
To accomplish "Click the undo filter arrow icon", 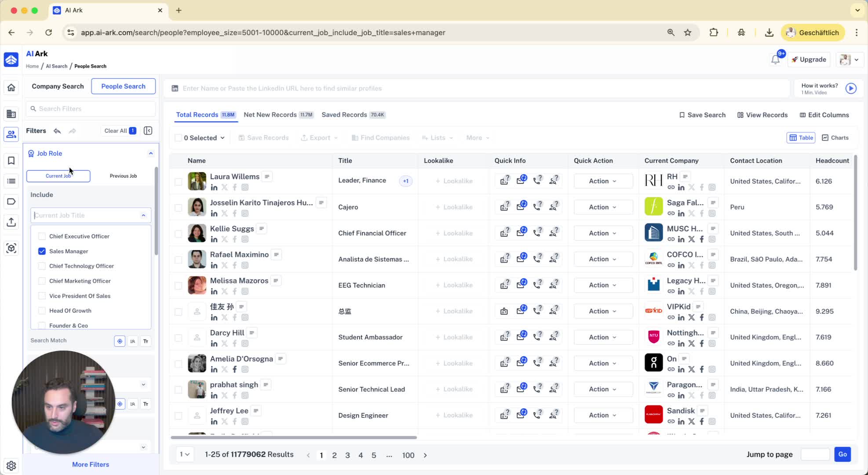I will [x=57, y=131].
